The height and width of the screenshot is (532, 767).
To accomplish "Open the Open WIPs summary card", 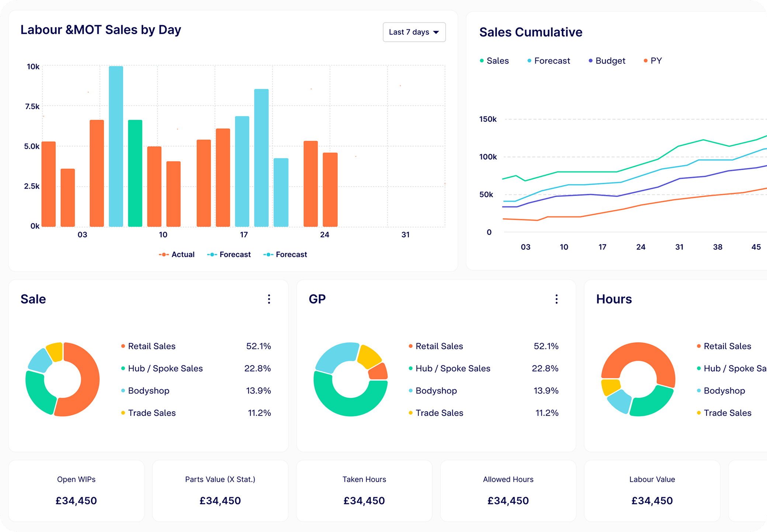I will point(76,491).
